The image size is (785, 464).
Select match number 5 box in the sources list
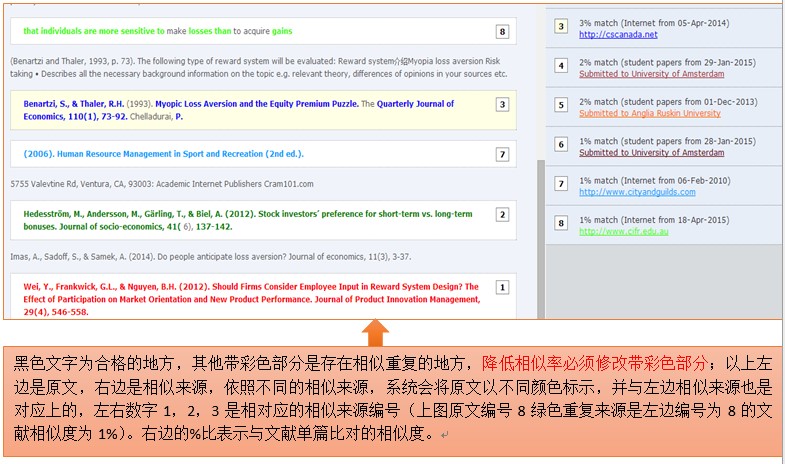click(x=561, y=105)
